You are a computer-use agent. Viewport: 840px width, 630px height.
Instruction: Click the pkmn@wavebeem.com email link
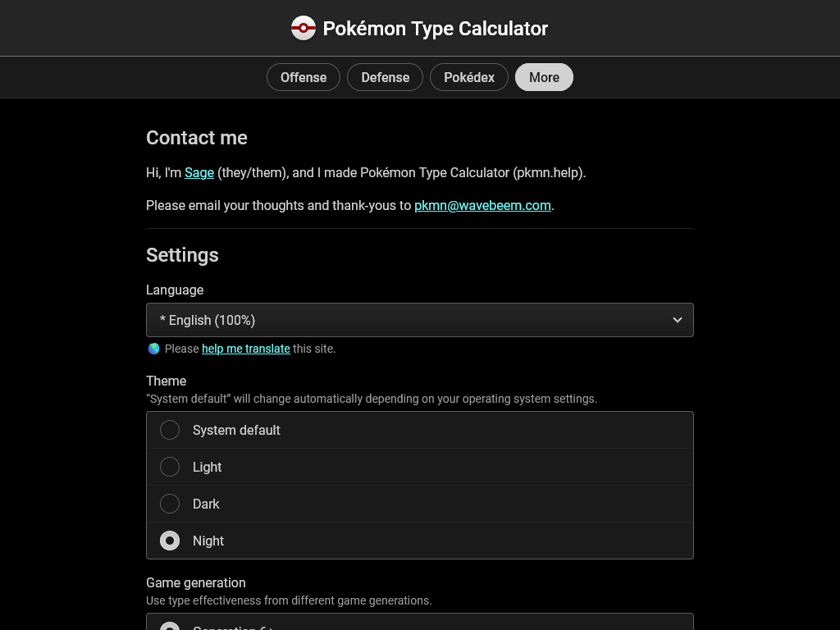pos(482,205)
